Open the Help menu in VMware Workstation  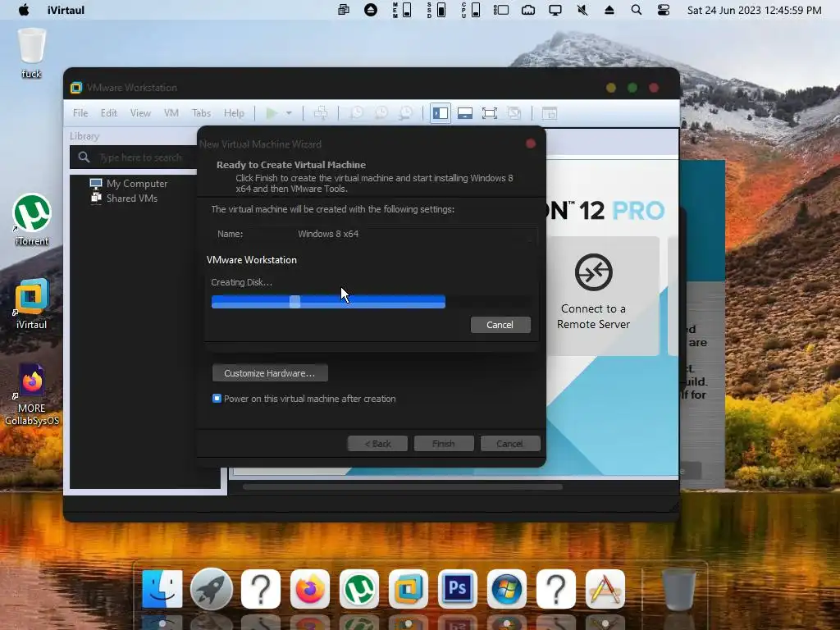pyautogui.click(x=234, y=113)
